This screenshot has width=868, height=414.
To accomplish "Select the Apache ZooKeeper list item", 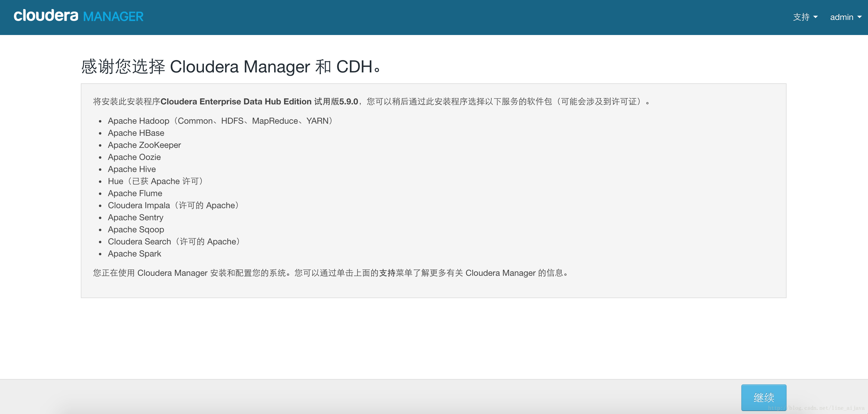I will [144, 145].
